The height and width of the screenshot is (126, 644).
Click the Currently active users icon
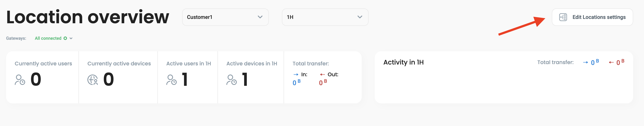point(20,80)
